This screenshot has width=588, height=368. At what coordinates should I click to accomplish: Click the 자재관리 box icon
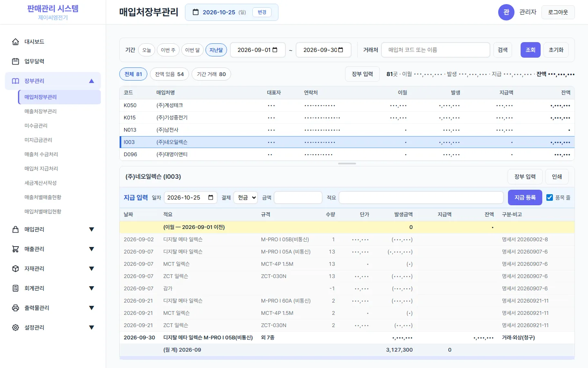[x=16, y=269]
